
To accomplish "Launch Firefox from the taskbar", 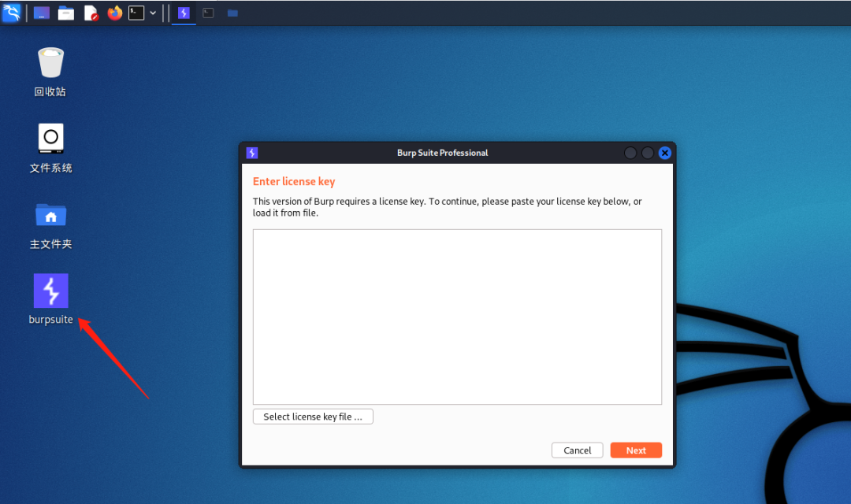I will pyautogui.click(x=114, y=13).
